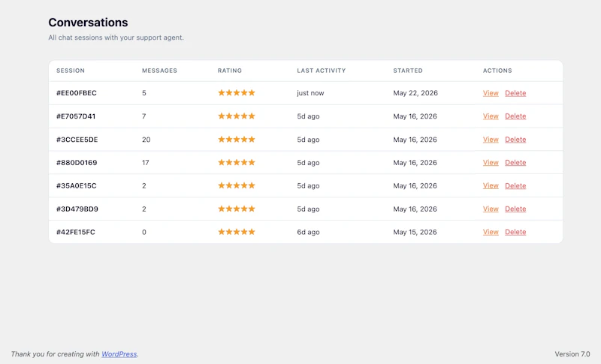Click message count 20 for #3CCEE5DE

146,140
